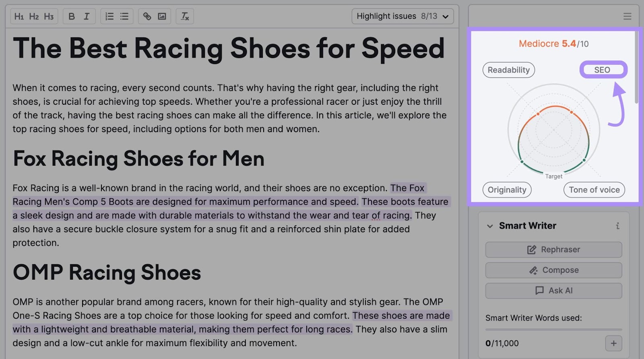Open the Highlight issues dropdown
644x359 pixels.
[402, 17]
